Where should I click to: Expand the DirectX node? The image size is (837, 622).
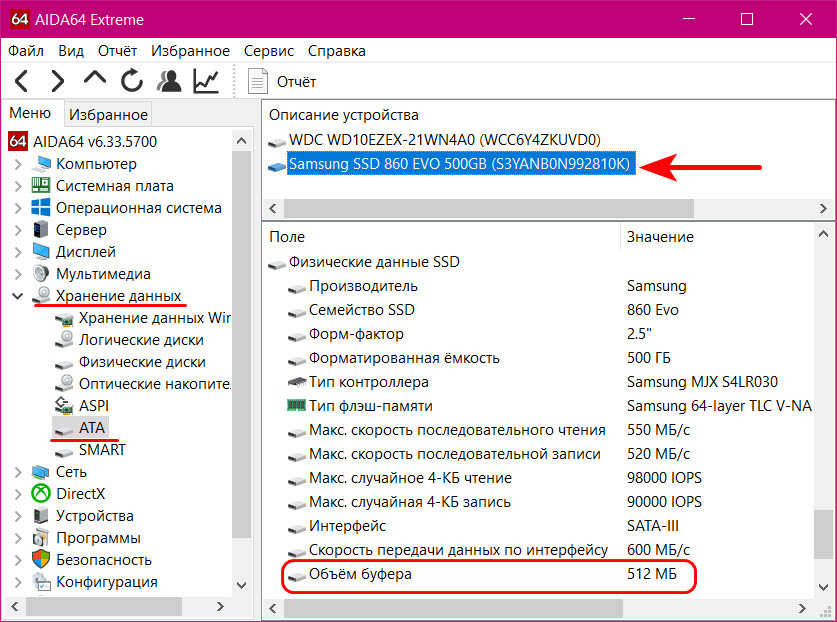(x=18, y=494)
